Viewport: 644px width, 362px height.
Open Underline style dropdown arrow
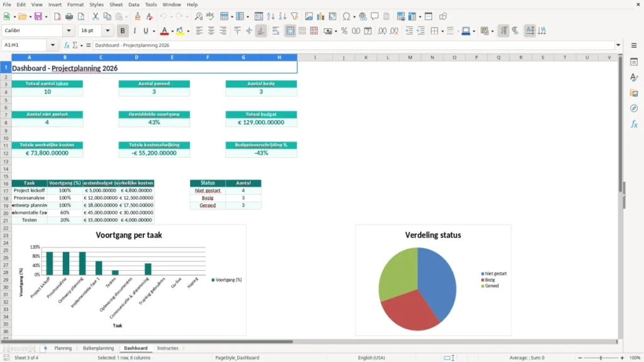[153, 31]
